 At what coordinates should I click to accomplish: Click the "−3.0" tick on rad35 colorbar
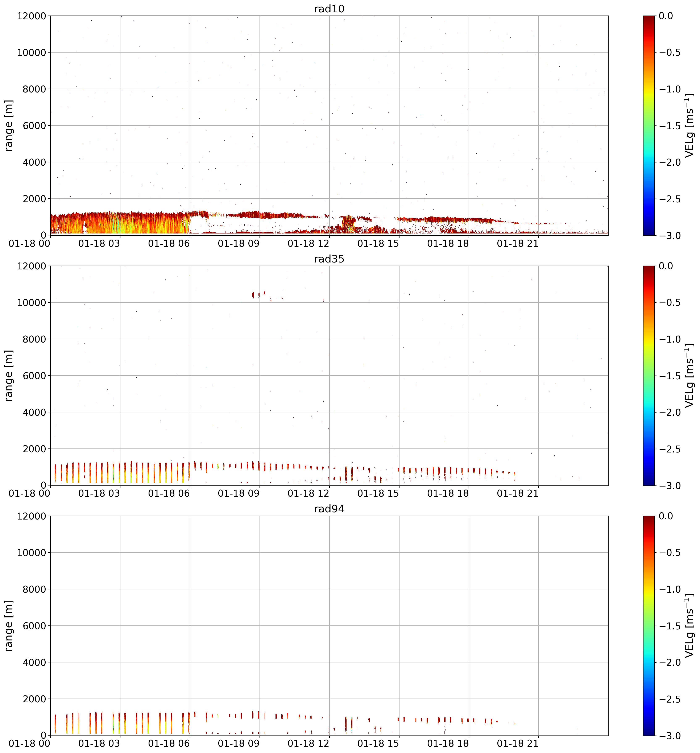(x=670, y=486)
